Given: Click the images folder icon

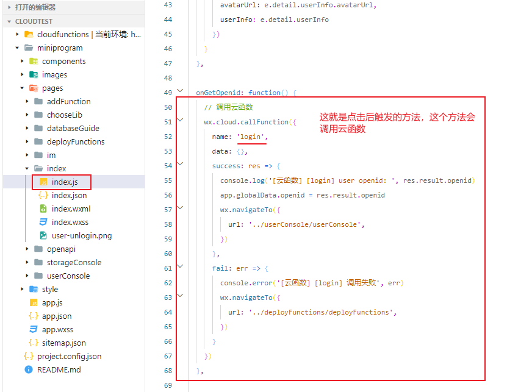Looking at the screenshot, I should coord(34,74).
